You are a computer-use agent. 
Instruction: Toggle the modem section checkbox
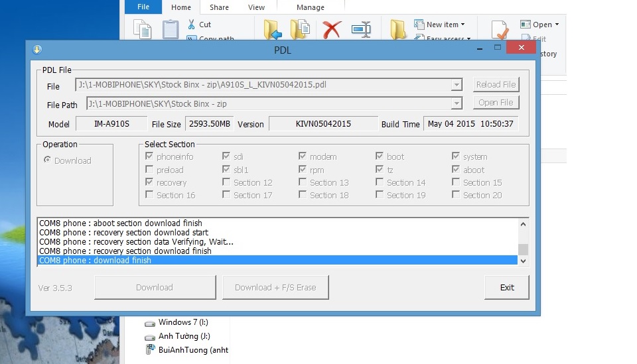[x=303, y=156]
